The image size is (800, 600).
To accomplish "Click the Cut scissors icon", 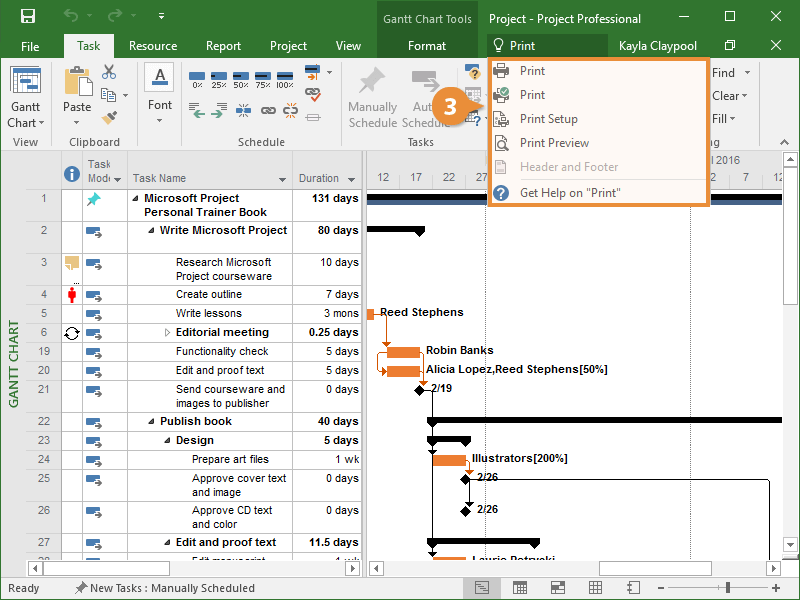I will [109, 73].
